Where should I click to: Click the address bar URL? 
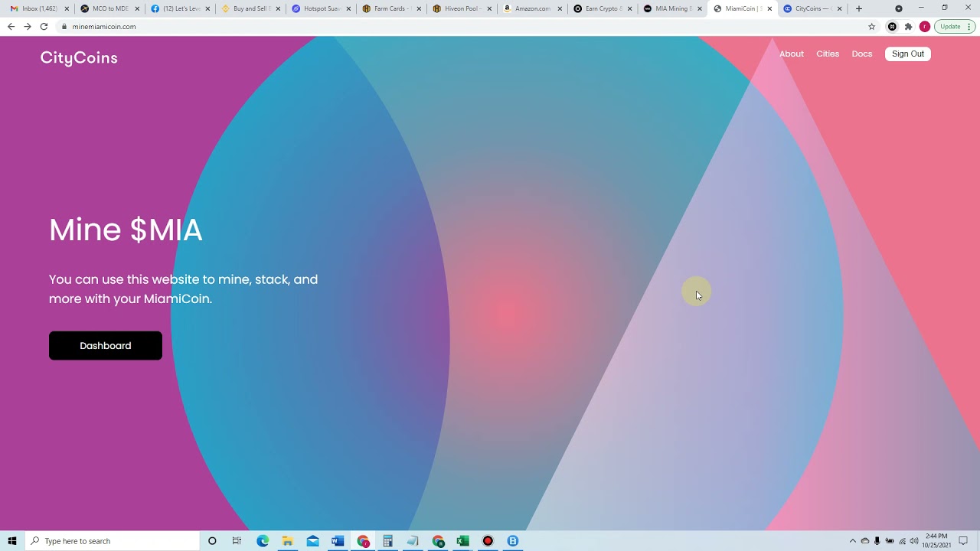[x=104, y=26]
